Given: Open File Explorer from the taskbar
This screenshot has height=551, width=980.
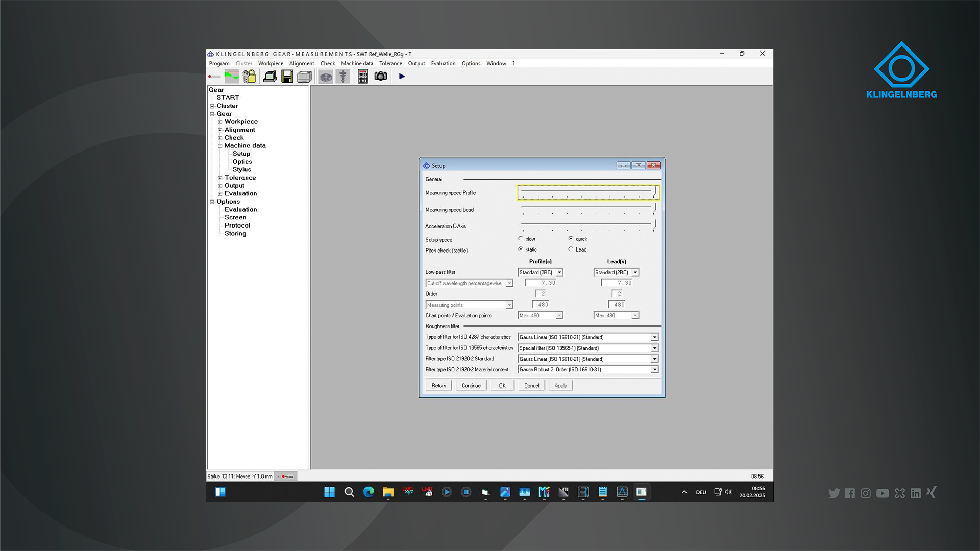Looking at the screenshot, I should point(388,492).
